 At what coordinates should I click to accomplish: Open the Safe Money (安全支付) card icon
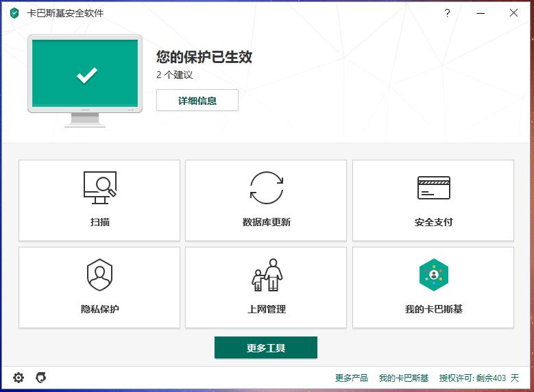coord(433,188)
